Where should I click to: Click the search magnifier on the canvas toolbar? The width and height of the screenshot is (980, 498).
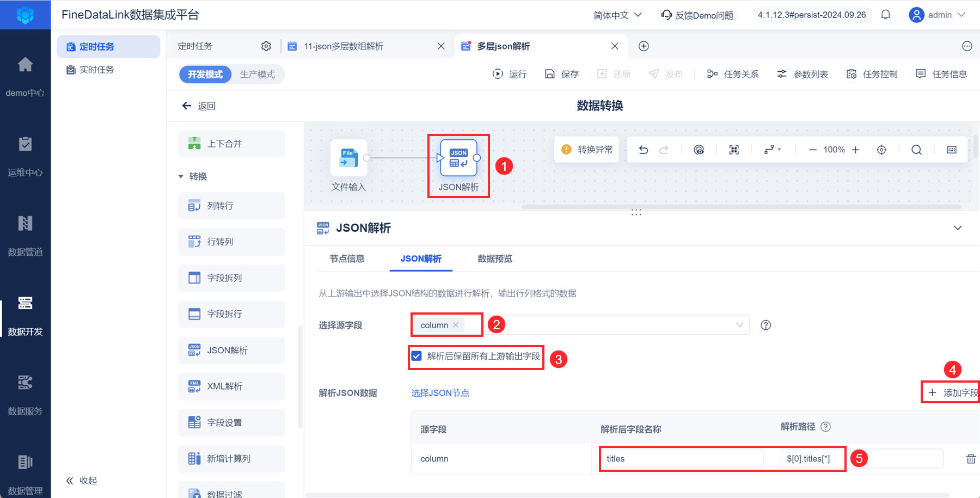[916, 150]
